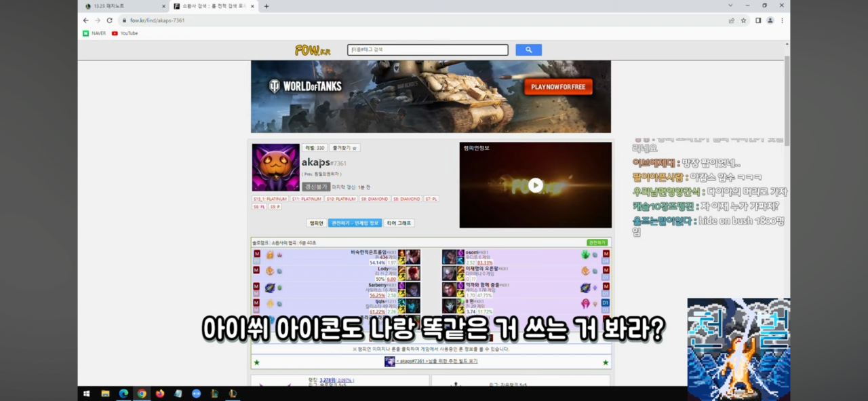Click the page vertical scrollbar
The height and width of the screenshot is (401, 868).
click(787, 101)
